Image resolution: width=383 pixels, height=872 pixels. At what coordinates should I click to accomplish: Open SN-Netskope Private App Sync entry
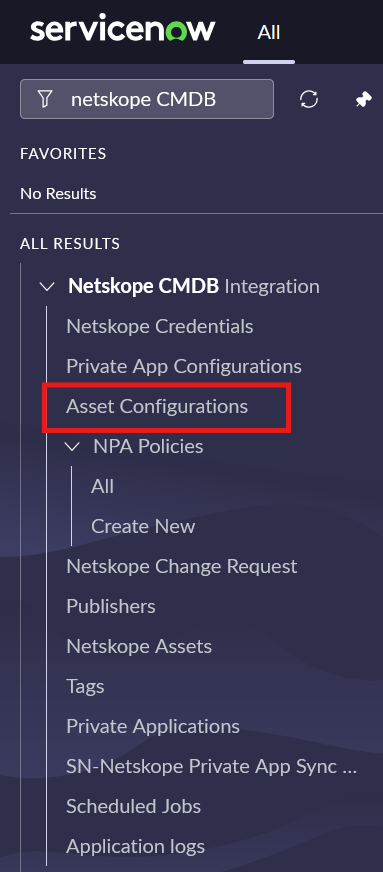click(x=211, y=766)
